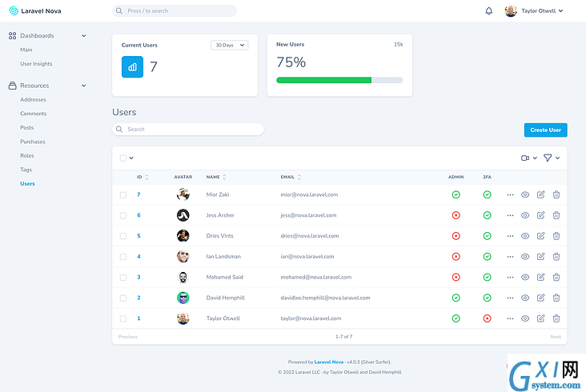Viewport: 586px width, 392px height.
Task: Open the Main dashboard
Action: (x=26, y=50)
